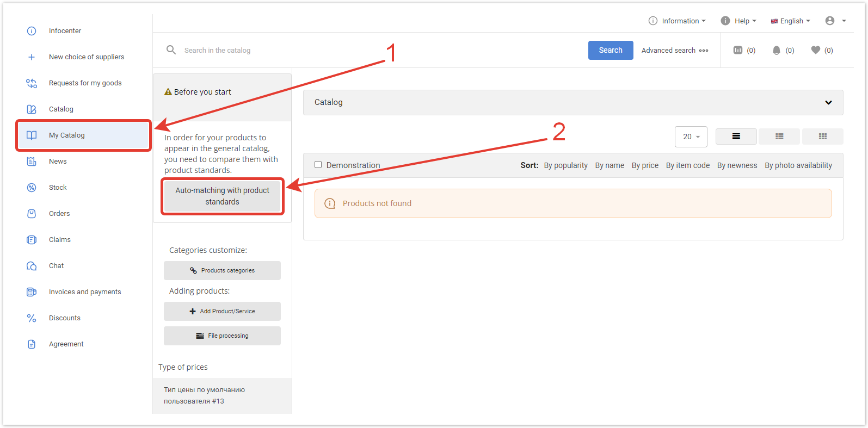Click the Catalog sidebar icon
Screen dimensions: 868x428
[x=32, y=109]
